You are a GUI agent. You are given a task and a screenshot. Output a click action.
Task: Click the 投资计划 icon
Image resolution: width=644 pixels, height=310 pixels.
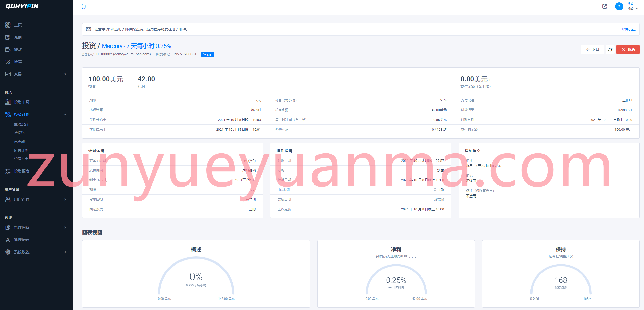click(x=8, y=114)
